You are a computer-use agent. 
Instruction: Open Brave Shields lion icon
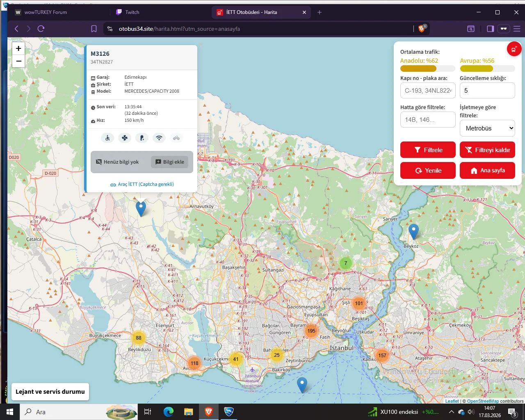[x=422, y=29]
